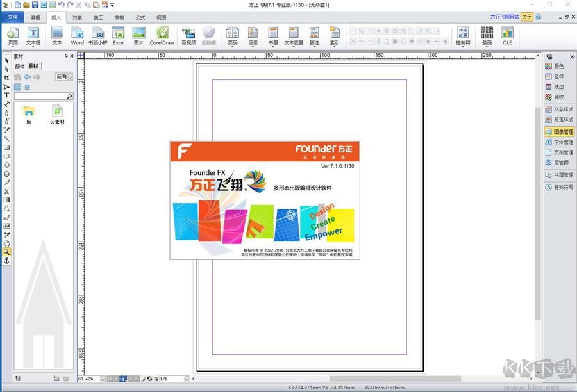This screenshot has width=577, height=392.
Task: Expand the 文本框 button dropdown
Action: 33,45
